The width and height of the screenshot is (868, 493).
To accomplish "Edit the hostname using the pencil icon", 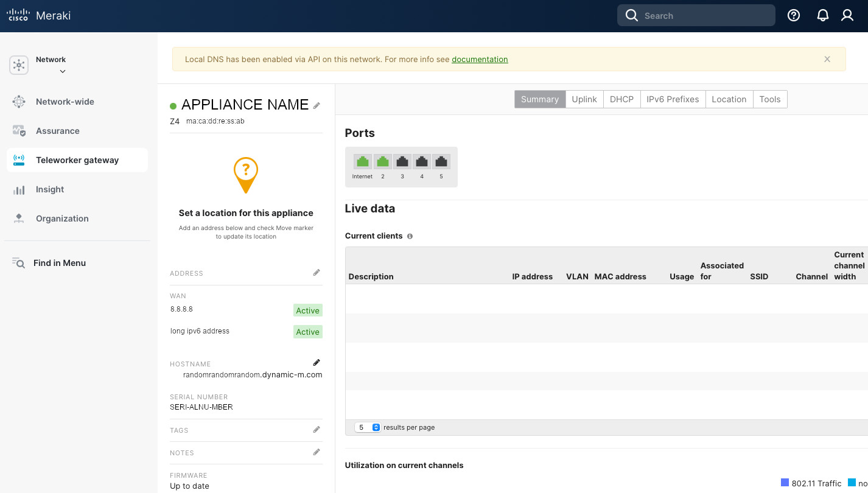I will [317, 363].
